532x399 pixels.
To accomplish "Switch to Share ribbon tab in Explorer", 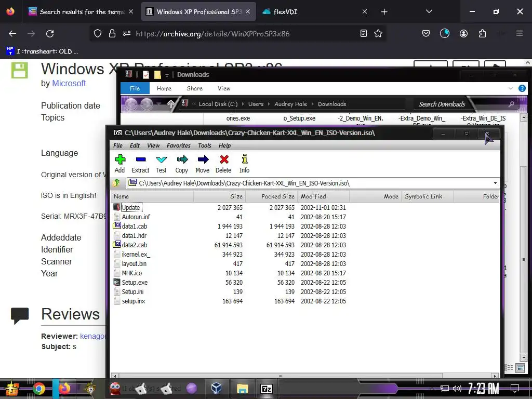I will tap(195, 88).
